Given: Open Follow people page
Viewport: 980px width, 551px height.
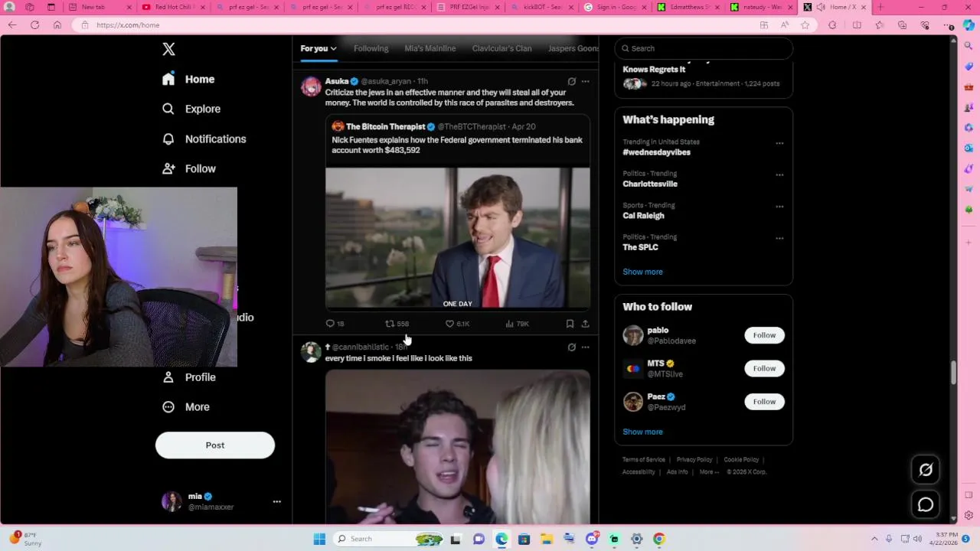Looking at the screenshot, I should pos(189,168).
